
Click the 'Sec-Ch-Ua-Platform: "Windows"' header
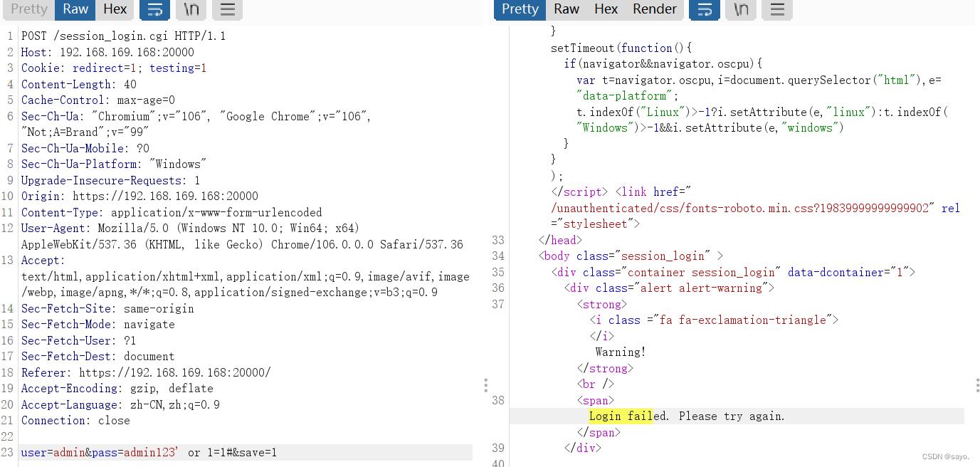(115, 164)
